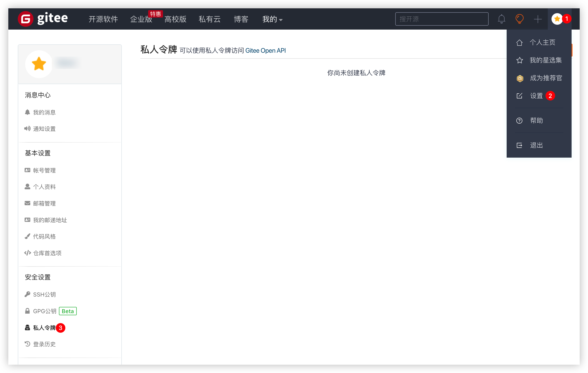Select 我的星选集 from user menu
Viewport: 588px width, 373px height.
coord(545,60)
